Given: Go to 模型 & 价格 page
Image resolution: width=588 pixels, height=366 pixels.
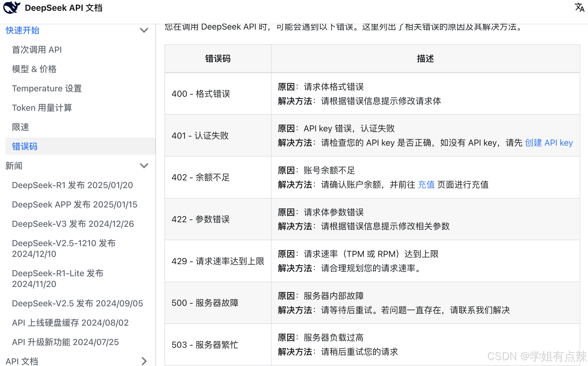Looking at the screenshot, I should tap(34, 69).
